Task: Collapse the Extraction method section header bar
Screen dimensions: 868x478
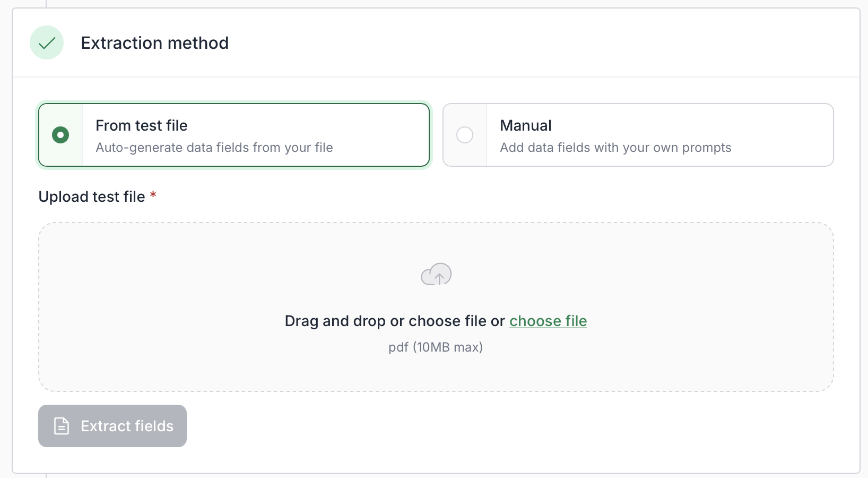Action: tap(436, 42)
